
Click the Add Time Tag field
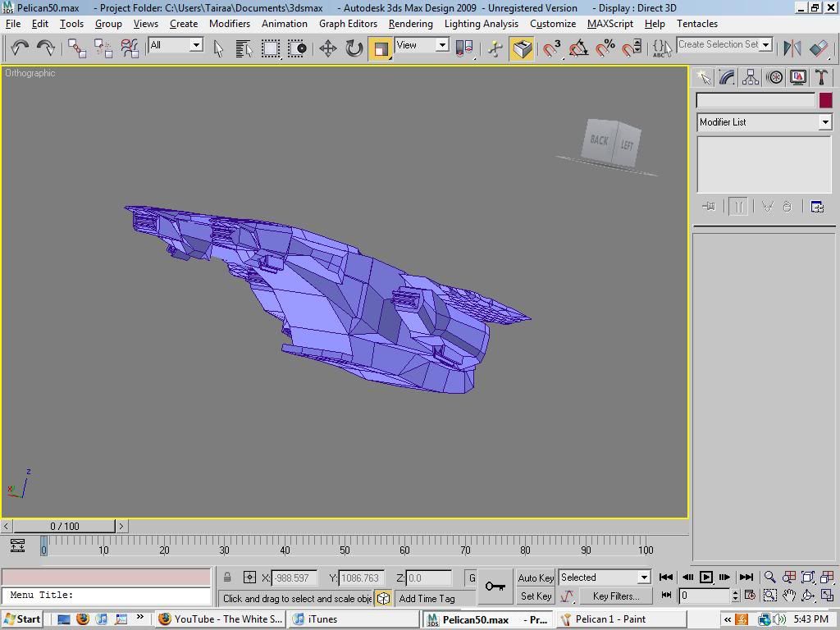tap(435, 598)
